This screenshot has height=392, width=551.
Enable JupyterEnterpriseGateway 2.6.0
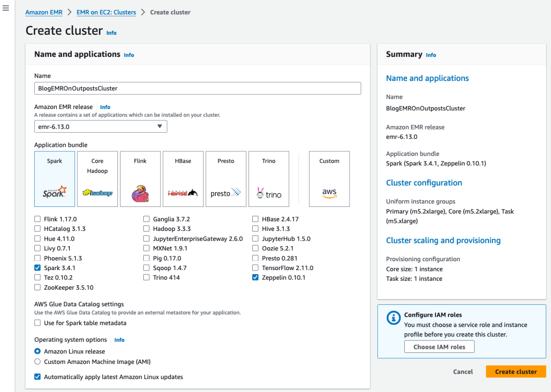tap(146, 238)
